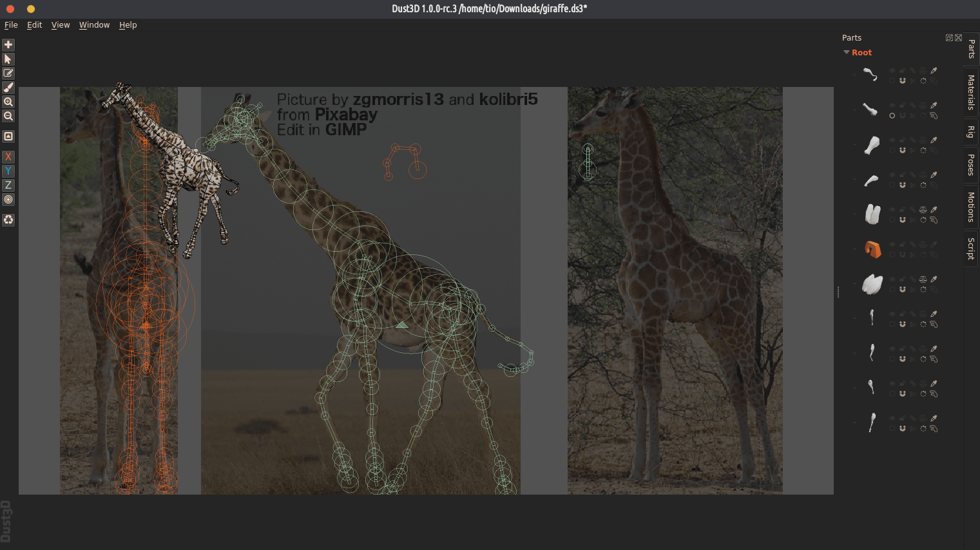Toggle eye visibility of bone-shaped part
The image size is (980, 550).
pyautogui.click(x=892, y=105)
